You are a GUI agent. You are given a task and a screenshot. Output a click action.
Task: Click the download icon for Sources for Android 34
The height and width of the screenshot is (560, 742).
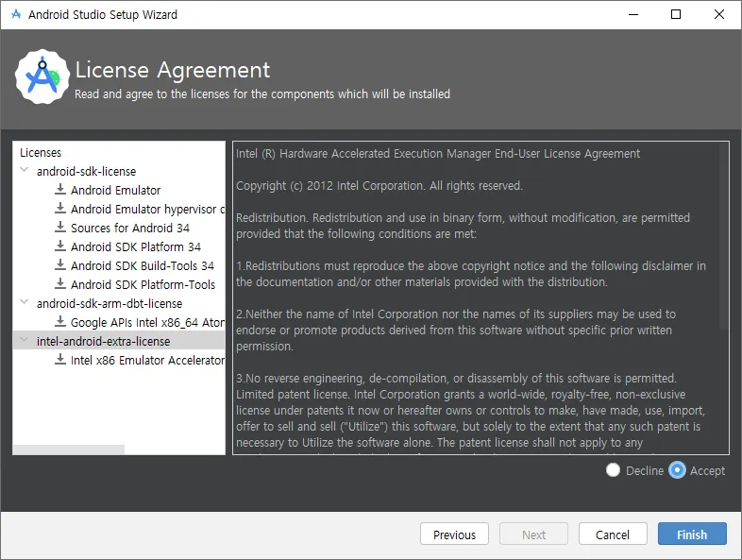(x=60, y=228)
